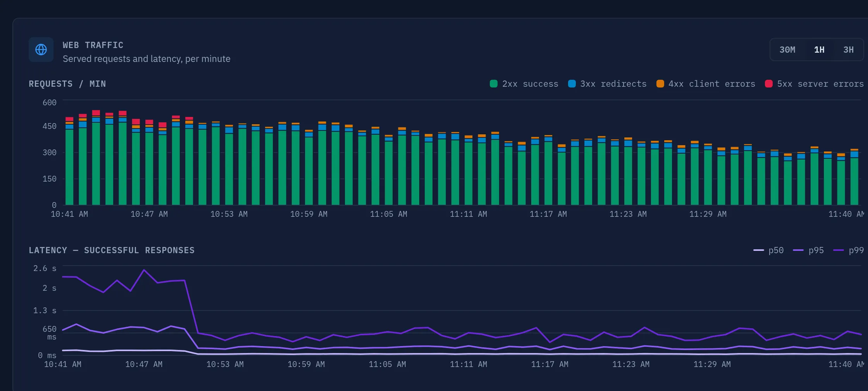
Task: Click the 11:05 AM label under requests chart
Action: pos(389,214)
